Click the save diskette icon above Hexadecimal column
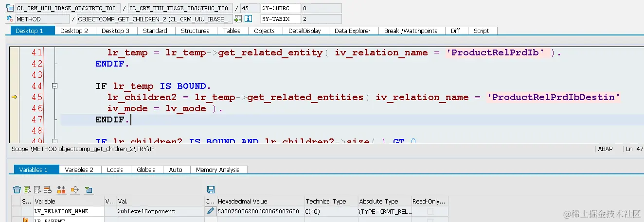 pyautogui.click(x=211, y=189)
